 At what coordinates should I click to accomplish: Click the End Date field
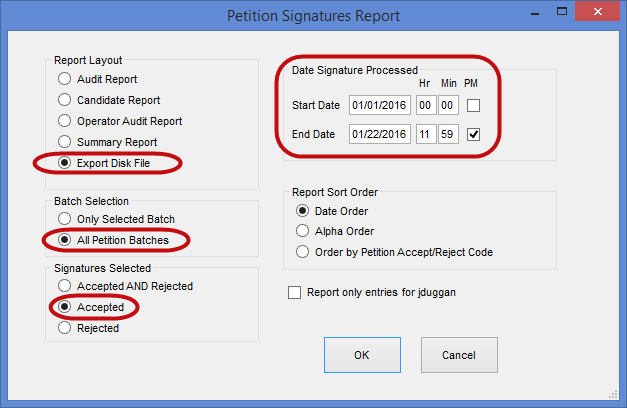(x=380, y=133)
